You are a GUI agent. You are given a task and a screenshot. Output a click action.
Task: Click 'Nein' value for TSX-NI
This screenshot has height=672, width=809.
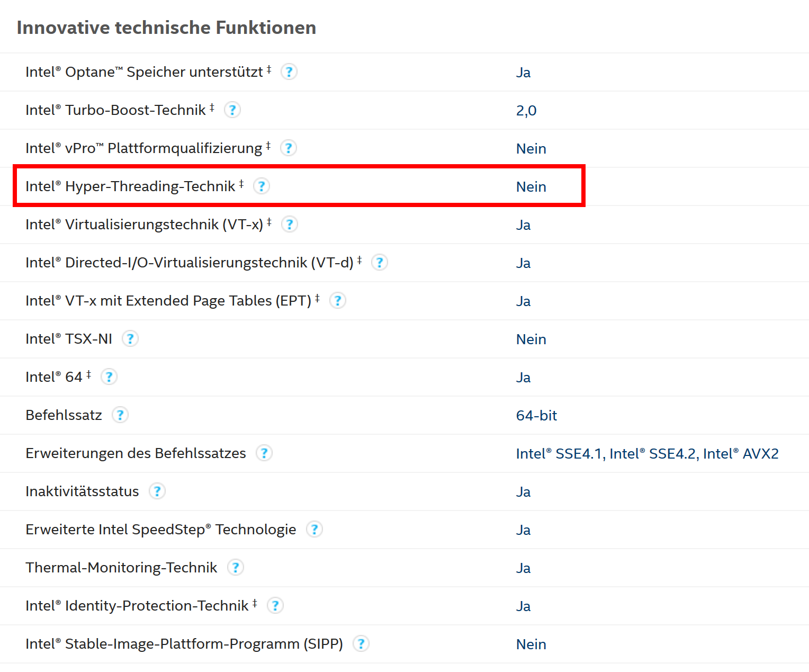[x=531, y=339]
